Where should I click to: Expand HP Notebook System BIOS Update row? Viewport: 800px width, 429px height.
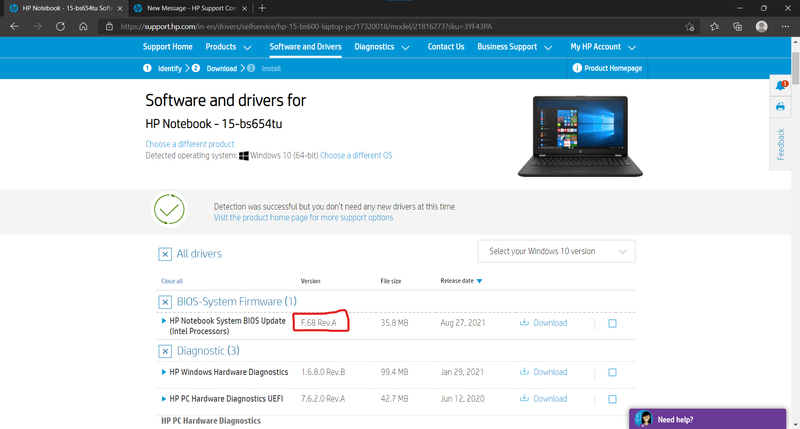[163, 321]
